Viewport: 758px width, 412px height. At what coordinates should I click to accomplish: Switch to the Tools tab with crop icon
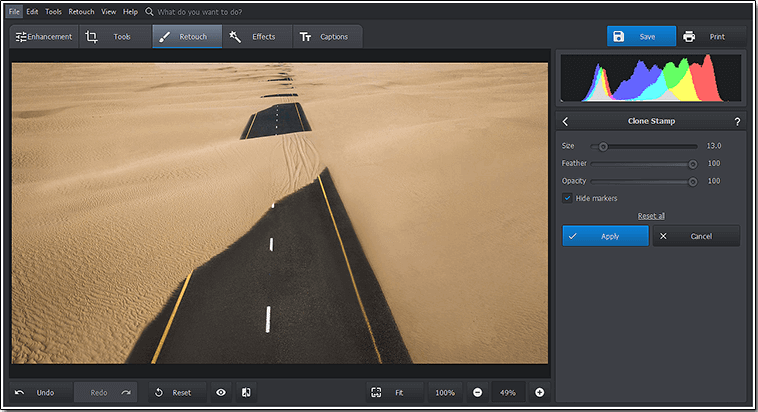[115, 37]
